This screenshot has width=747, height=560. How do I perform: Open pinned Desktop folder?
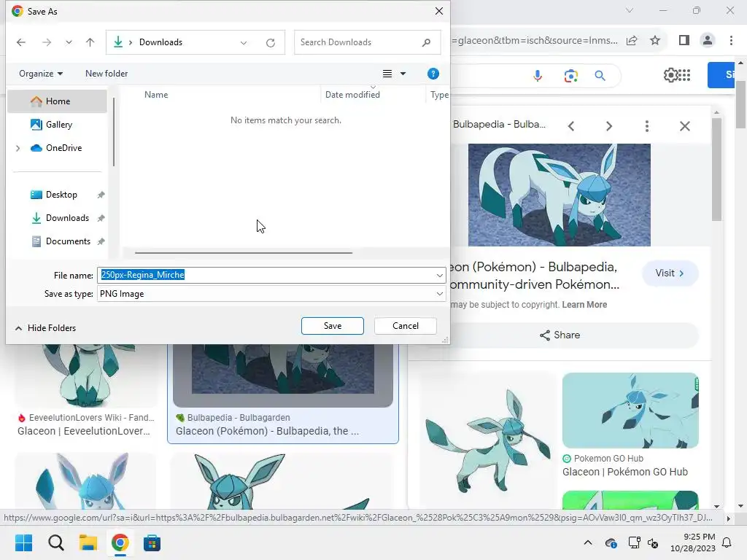click(61, 195)
